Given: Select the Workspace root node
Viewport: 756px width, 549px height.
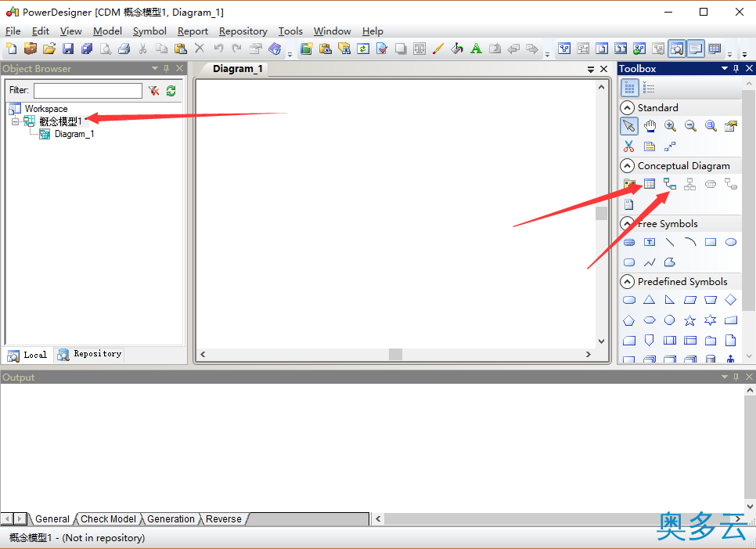Looking at the screenshot, I should (x=46, y=109).
